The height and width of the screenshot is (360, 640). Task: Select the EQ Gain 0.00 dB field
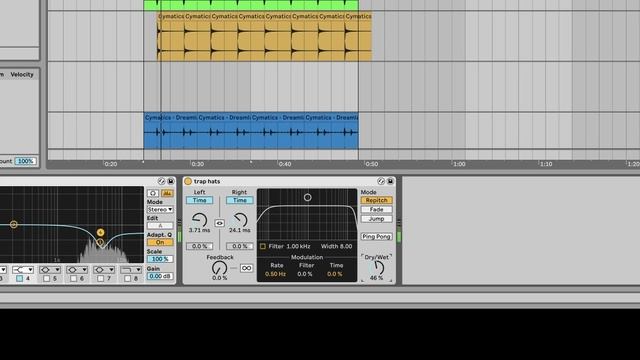tap(160, 276)
